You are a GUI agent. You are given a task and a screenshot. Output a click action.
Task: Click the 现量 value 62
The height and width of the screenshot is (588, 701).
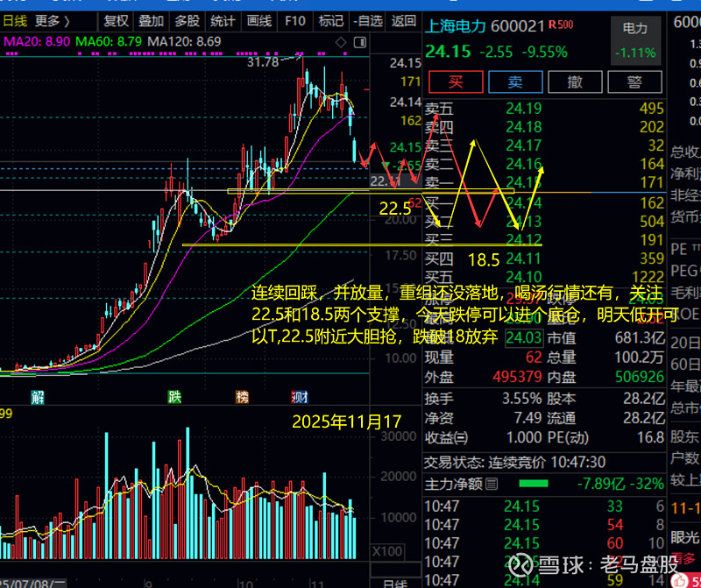pos(534,358)
